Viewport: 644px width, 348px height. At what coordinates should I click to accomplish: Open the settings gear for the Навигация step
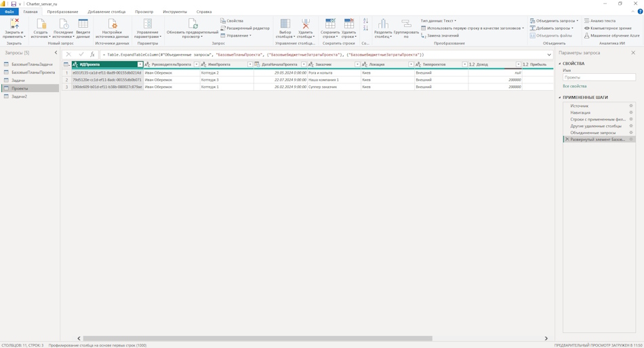click(631, 112)
